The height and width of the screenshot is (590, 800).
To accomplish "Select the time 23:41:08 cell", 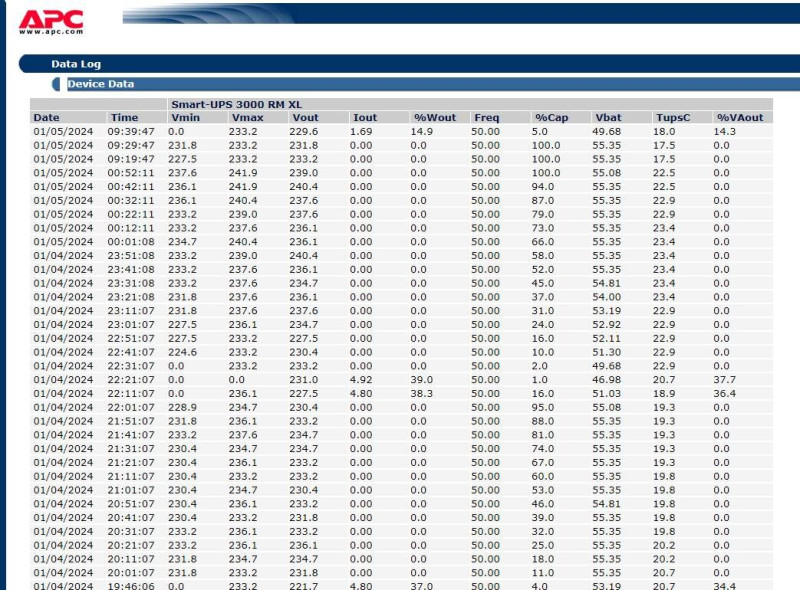I will (x=131, y=269).
